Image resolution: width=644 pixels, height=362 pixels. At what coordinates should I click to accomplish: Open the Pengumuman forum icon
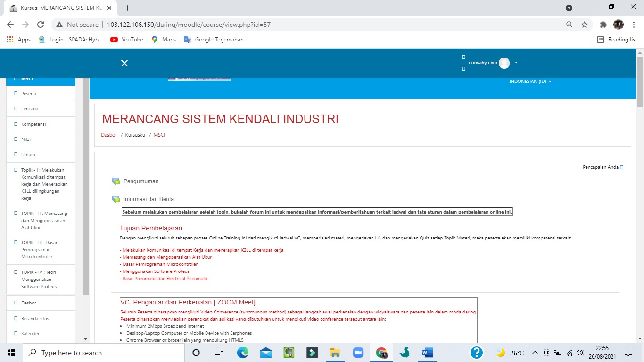click(x=116, y=181)
